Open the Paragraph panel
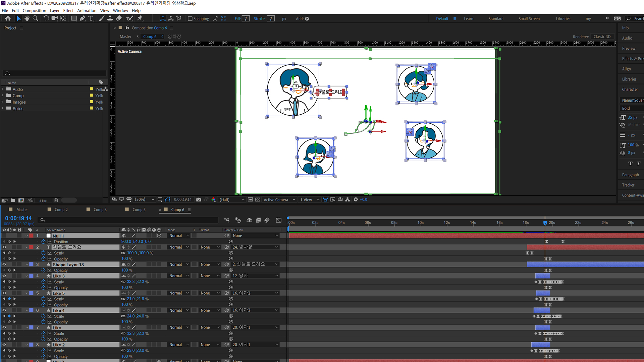Viewport: 644px width, 362px height. click(x=630, y=175)
